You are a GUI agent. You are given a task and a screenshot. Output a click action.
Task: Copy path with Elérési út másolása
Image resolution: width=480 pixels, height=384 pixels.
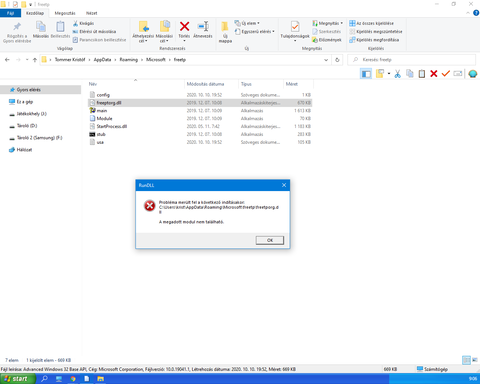94,31
